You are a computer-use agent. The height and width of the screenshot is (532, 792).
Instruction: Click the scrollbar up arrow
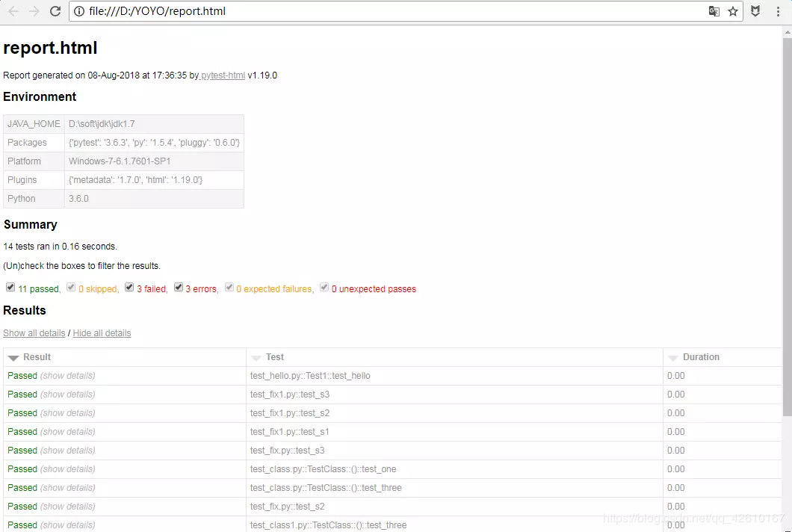tap(788, 32)
